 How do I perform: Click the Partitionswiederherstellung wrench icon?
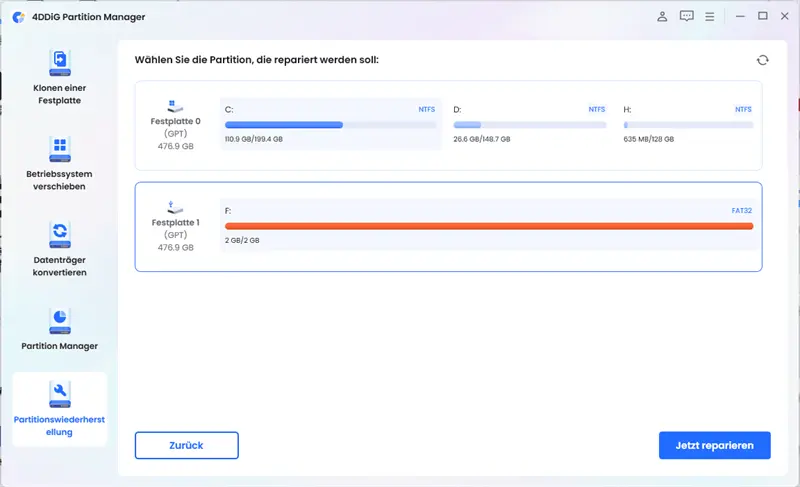click(60, 395)
